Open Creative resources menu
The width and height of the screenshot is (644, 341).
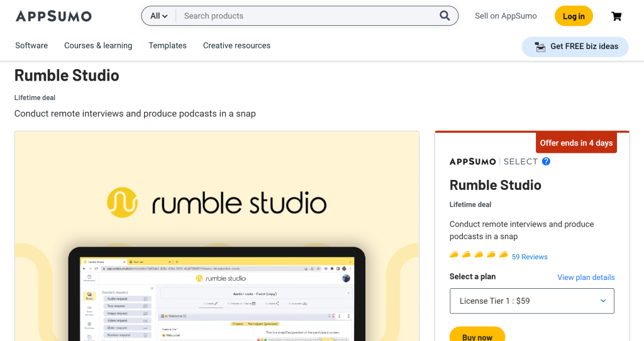[x=236, y=45]
